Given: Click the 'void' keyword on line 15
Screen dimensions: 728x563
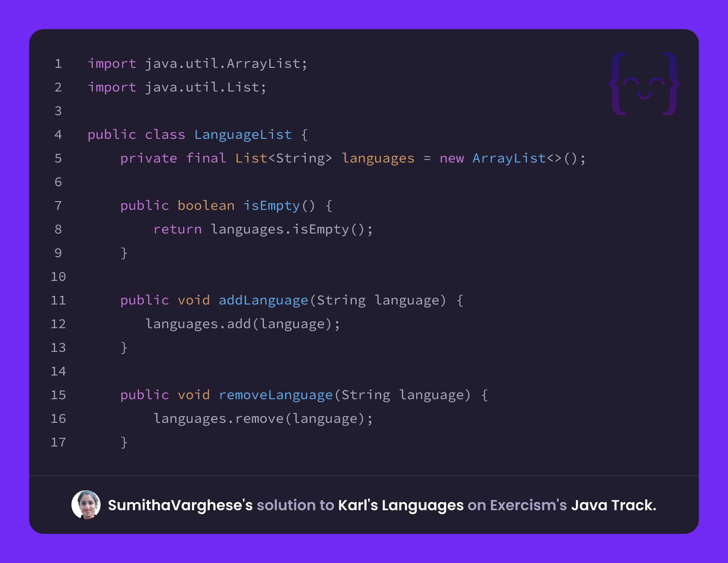Looking at the screenshot, I should tap(194, 395).
